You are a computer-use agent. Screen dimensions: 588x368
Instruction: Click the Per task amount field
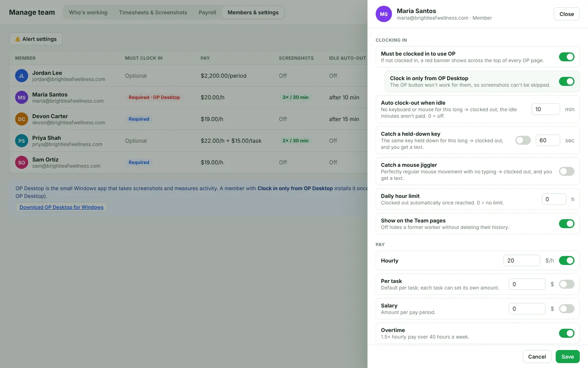(527, 284)
